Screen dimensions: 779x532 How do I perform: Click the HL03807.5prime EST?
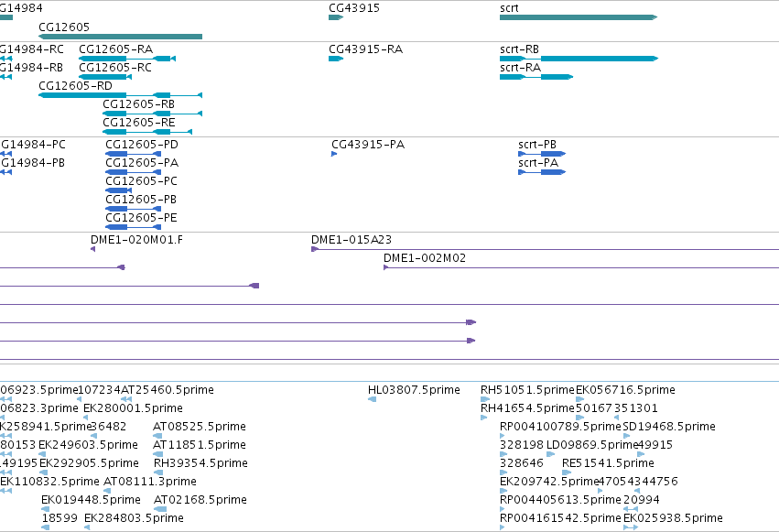(x=373, y=399)
